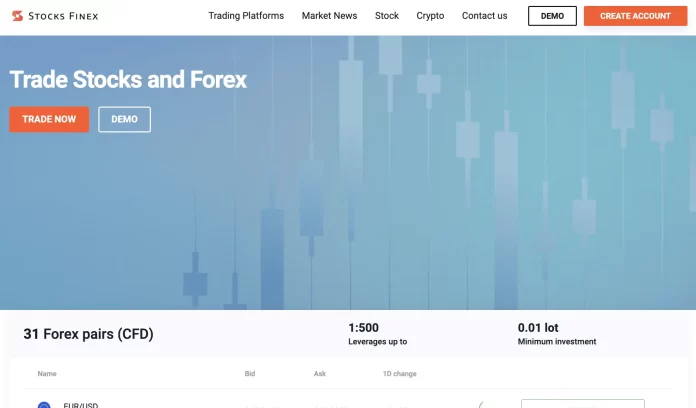
Task: Click the 0.01 lot minimum investment
Action: [538, 328]
